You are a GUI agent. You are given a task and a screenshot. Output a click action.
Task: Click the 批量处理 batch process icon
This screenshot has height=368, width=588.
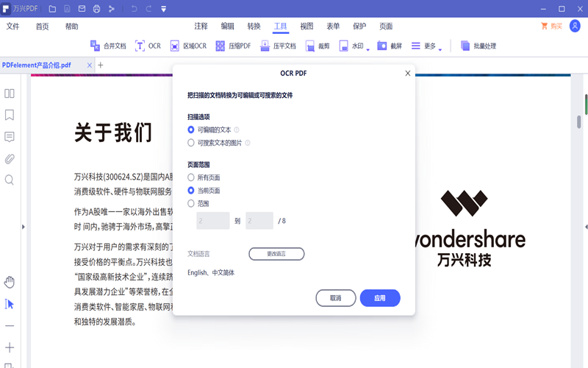[465, 46]
